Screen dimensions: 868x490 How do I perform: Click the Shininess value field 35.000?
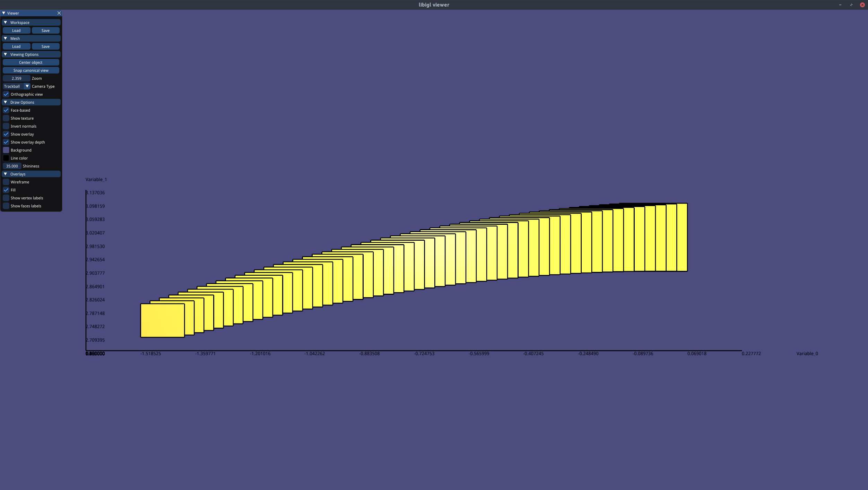12,166
